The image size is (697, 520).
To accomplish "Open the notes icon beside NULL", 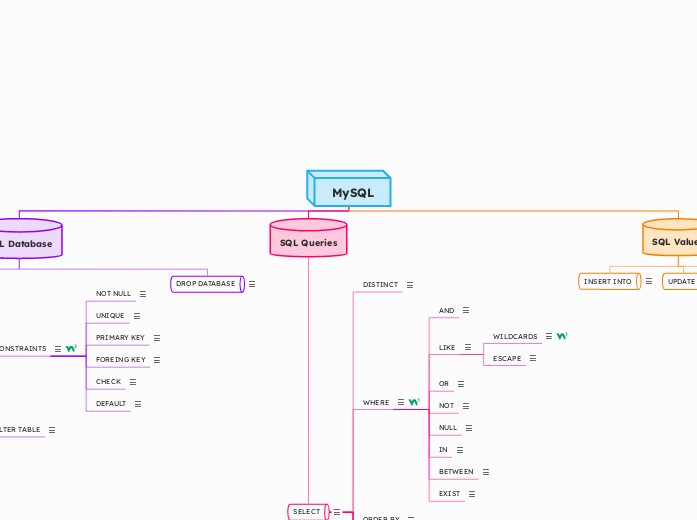I will click(x=469, y=428).
